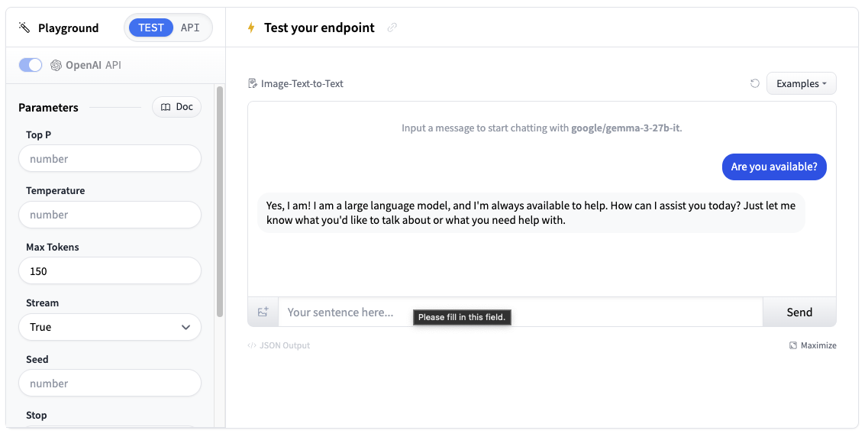This screenshot has width=868, height=437.
Task: Click the Max Tokens field showing 150
Action: click(x=110, y=271)
